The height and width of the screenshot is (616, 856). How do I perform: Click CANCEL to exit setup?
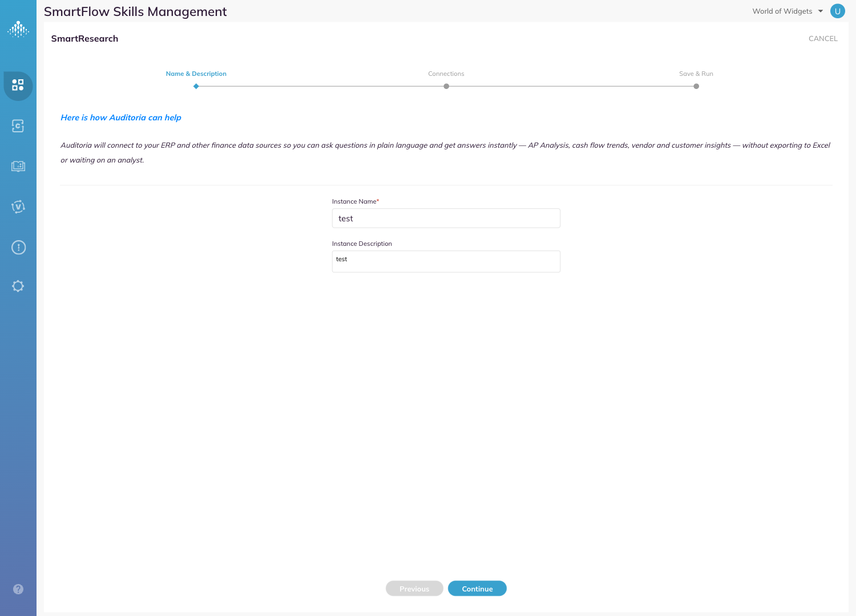tap(823, 39)
